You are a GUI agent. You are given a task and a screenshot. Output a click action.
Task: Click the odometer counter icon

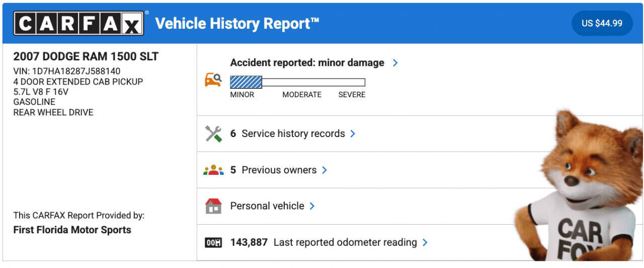pos(213,243)
